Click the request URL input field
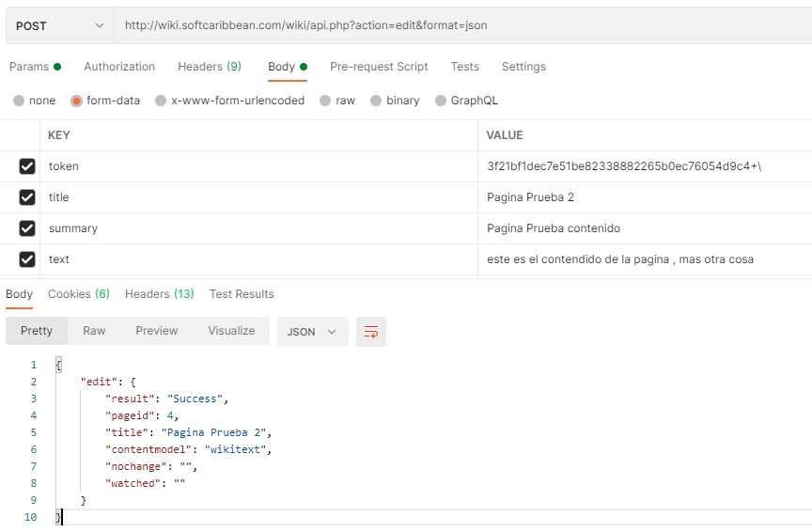The image size is (812, 532). click(461, 26)
